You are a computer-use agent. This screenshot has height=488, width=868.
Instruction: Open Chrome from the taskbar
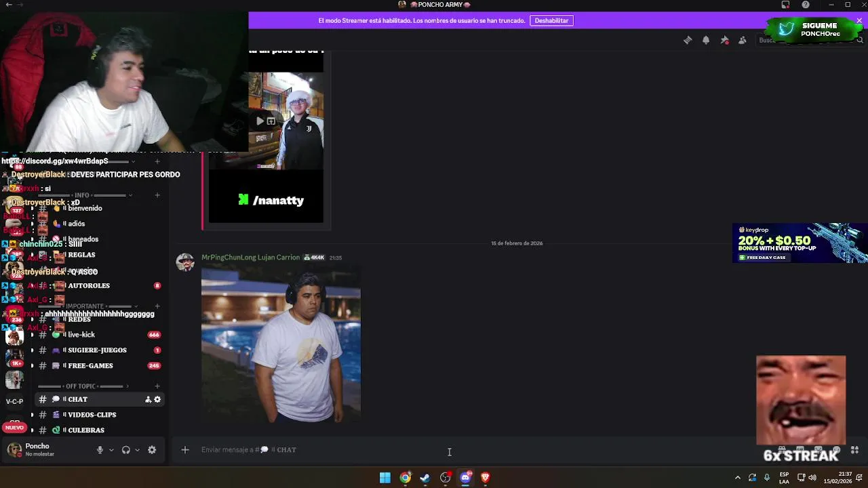pyautogui.click(x=405, y=478)
